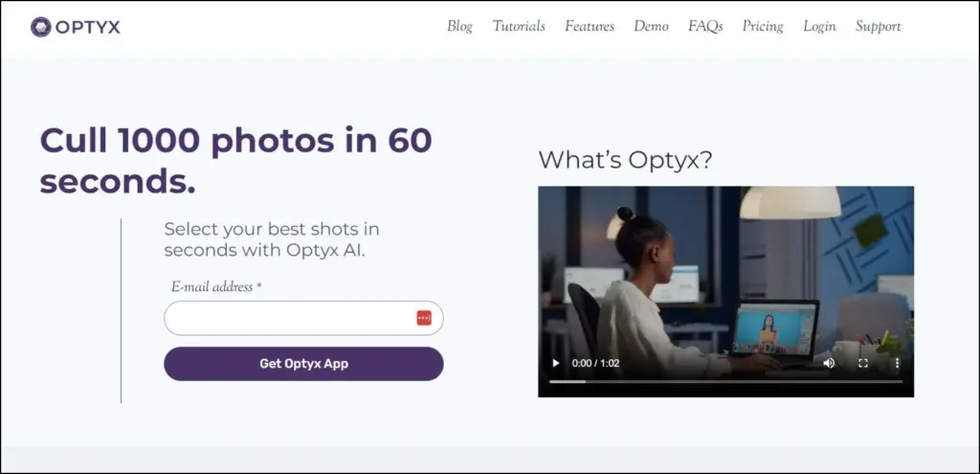Go to the Tutorials page

point(519,27)
